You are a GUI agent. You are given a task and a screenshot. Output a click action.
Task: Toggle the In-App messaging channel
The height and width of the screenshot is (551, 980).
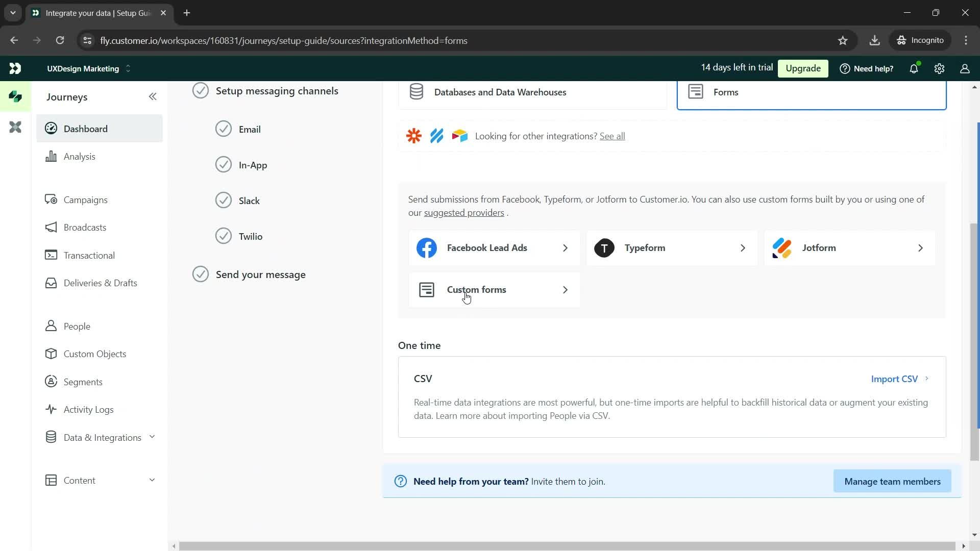click(x=224, y=165)
